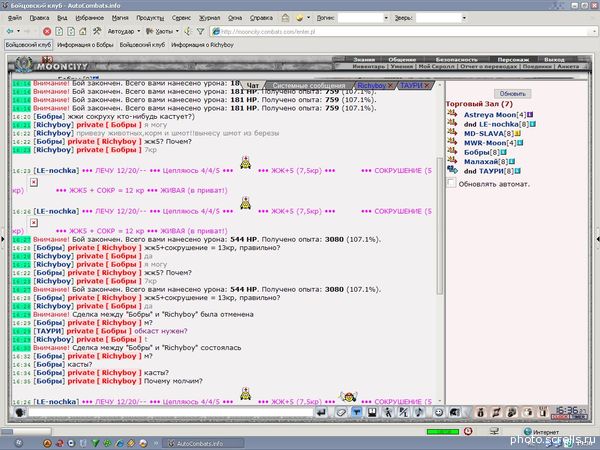The width and height of the screenshot is (600, 450).
Task: Click AutoCombats.info taskbar button
Action: pyautogui.click(x=203, y=443)
